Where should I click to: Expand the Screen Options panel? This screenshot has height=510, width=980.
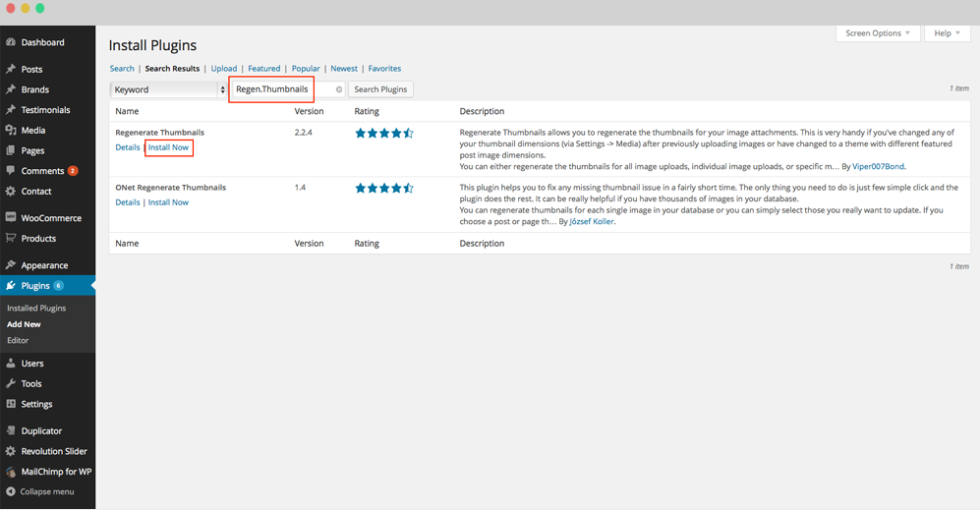[x=877, y=33]
